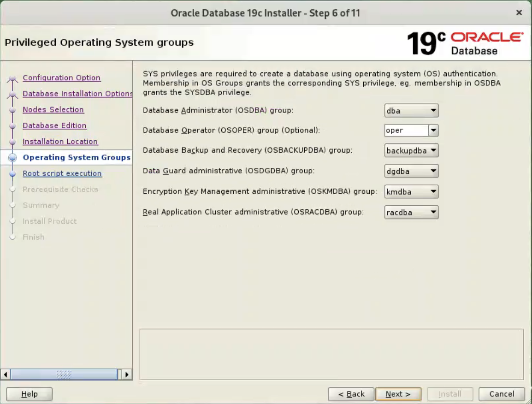Viewport: 532px width, 404px height.
Task: Click the left arrow of sidebar scrollbar
Action: 6,375
